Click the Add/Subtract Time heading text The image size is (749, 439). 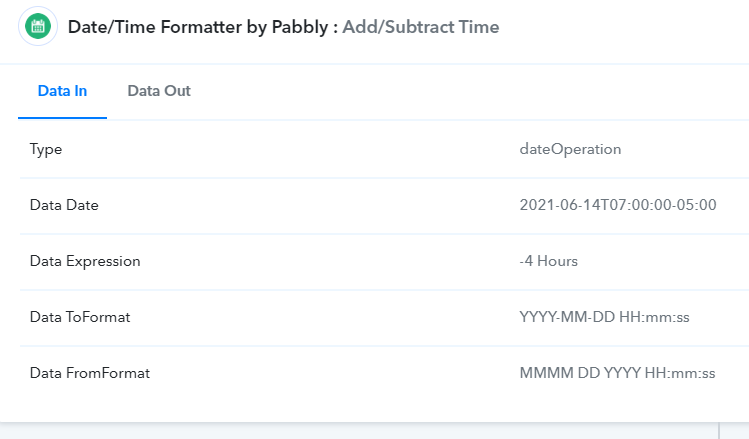click(x=421, y=27)
